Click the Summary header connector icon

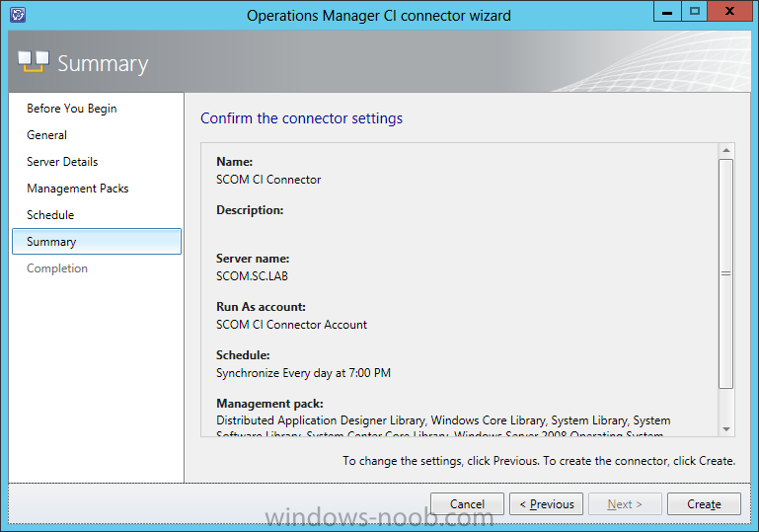click(x=34, y=61)
